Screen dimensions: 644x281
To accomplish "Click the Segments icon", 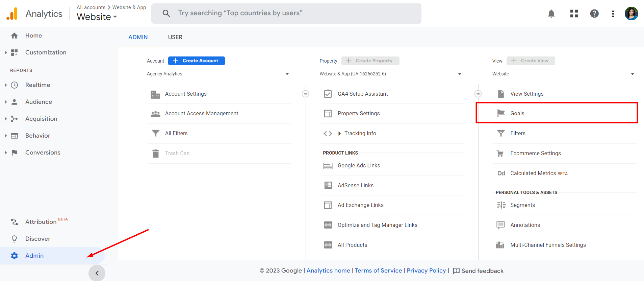I will (x=501, y=205).
